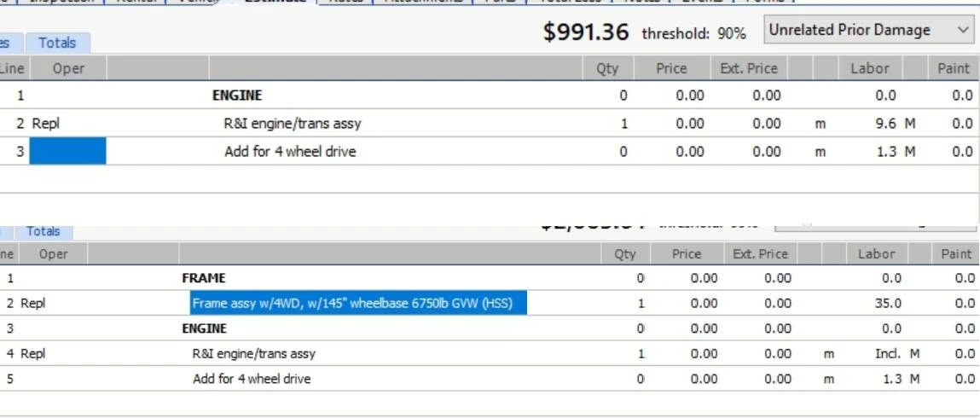Select R&I engine/trans assy on line 2 of the $991.36 estimate
This screenshot has width=980, height=418.
pyautogui.click(x=293, y=124)
